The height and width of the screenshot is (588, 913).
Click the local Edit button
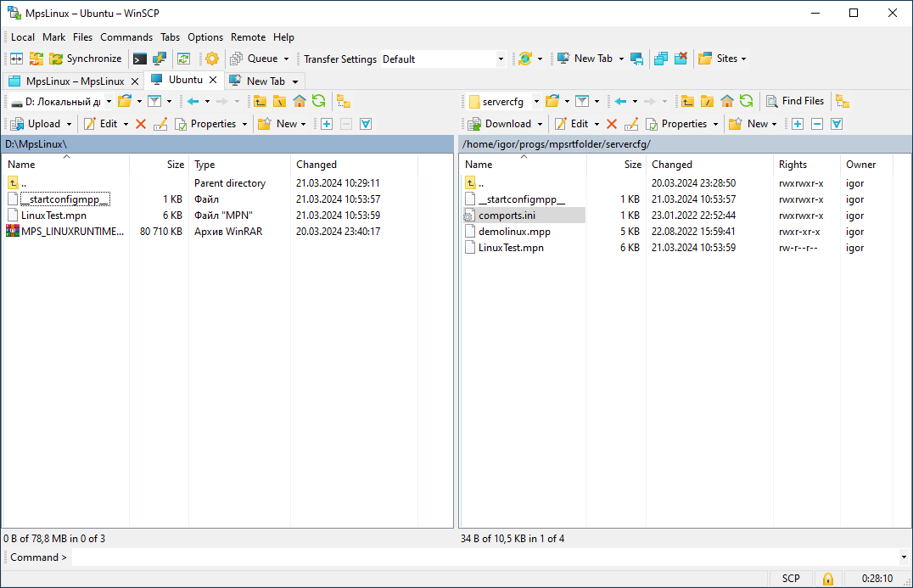tap(101, 124)
